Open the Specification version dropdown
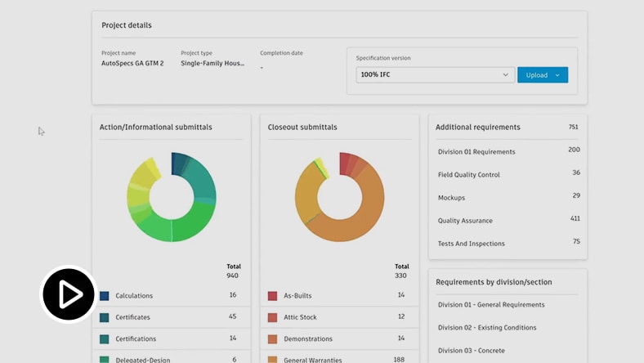The width and height of the screenshot is (644, 363). 434,75
